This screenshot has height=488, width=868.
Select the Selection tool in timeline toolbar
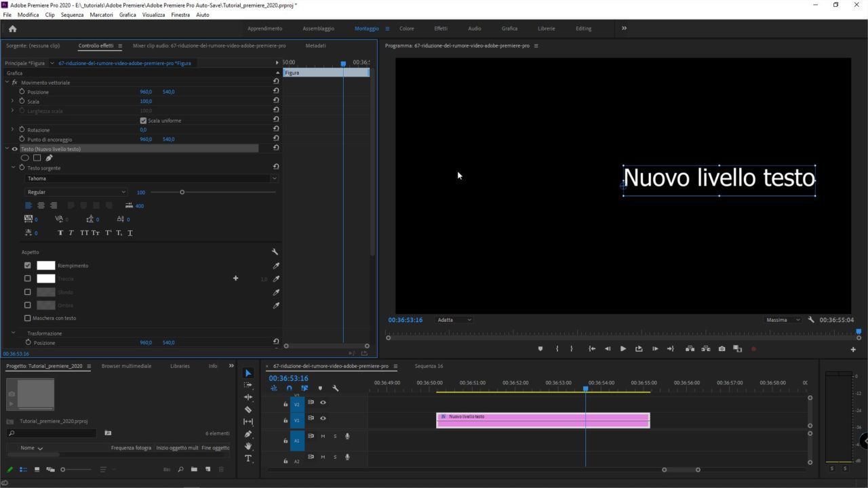coord(248,373)
